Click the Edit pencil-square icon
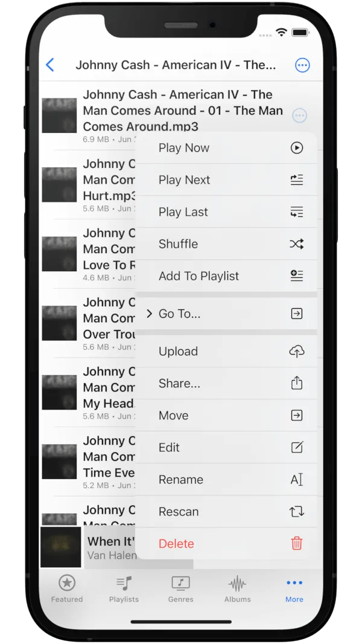Screen dimensions: 362x644 (x=296, y=447)
